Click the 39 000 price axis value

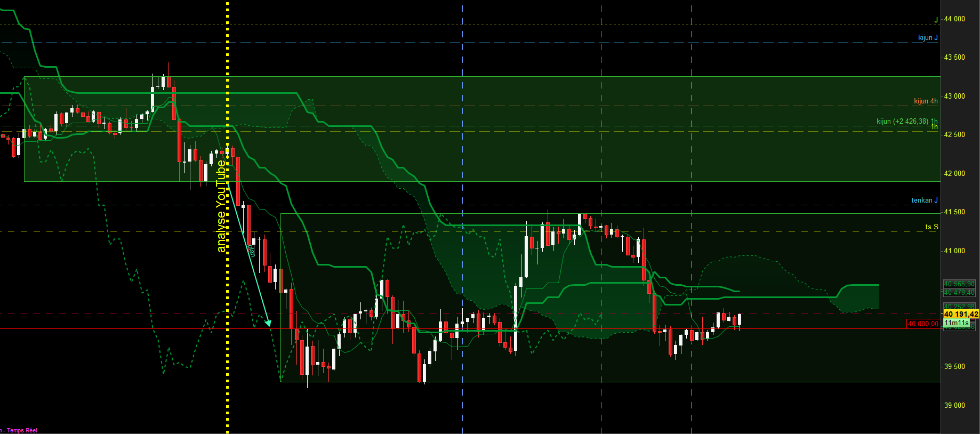tap(954, 405)
